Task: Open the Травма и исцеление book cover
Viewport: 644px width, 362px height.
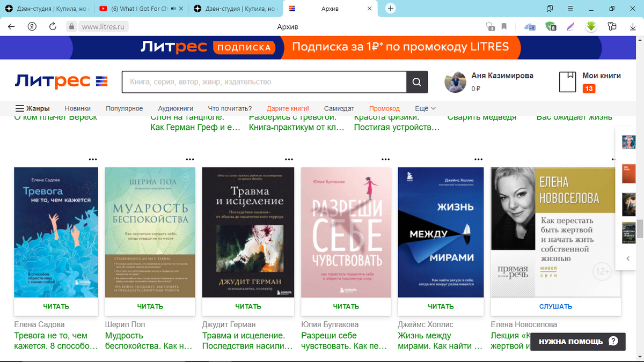Action: [x=248, y=232]
